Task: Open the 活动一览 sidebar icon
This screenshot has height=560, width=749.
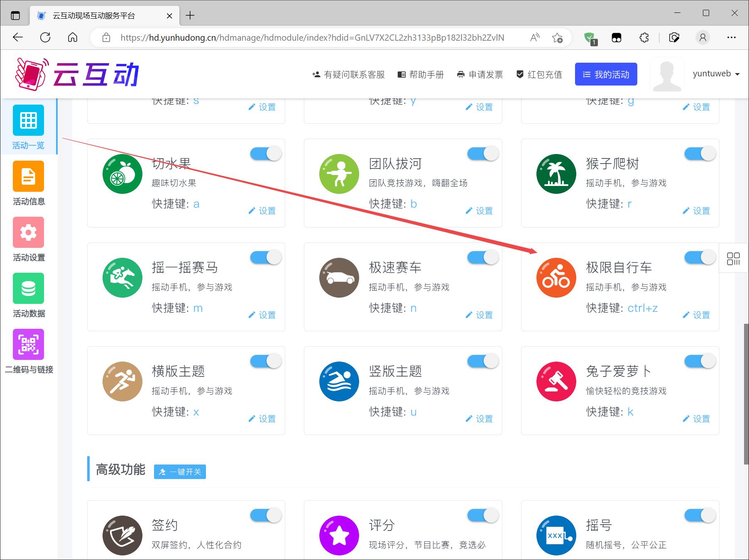Action: pos(28,120)
